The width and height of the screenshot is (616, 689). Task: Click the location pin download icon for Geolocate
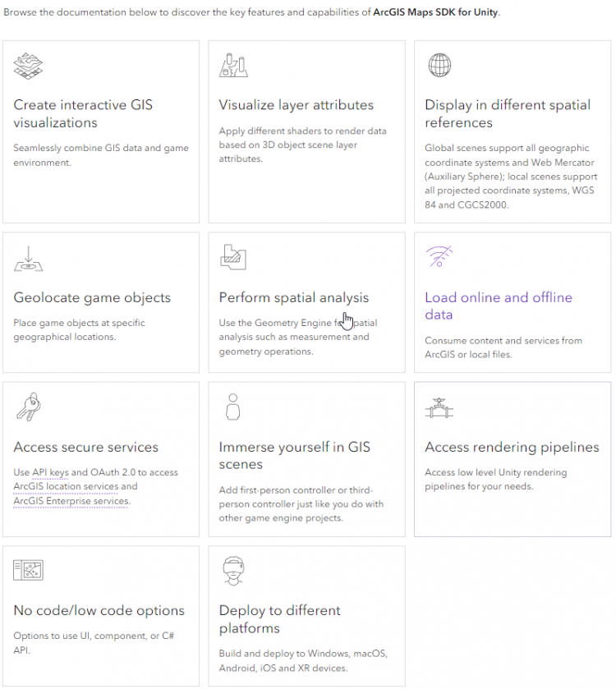coord(28,259)
